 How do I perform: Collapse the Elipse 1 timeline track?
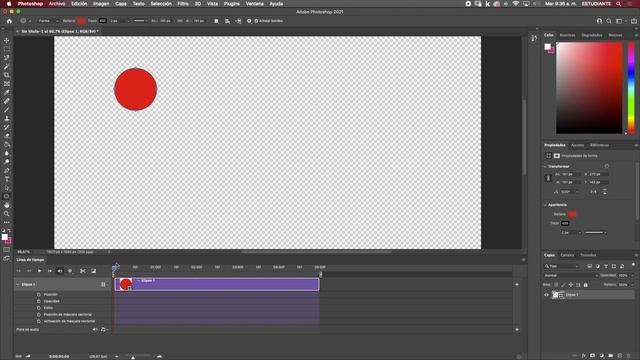(18, 284)
